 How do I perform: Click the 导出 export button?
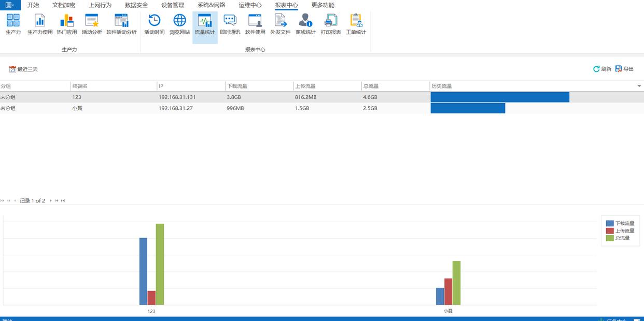point(624,69)
